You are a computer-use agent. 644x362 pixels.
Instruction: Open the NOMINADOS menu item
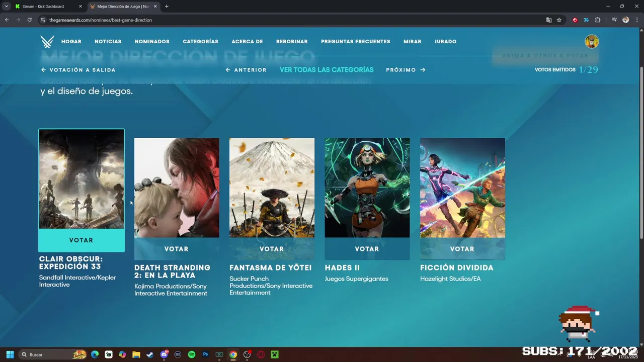pos(152,42)
